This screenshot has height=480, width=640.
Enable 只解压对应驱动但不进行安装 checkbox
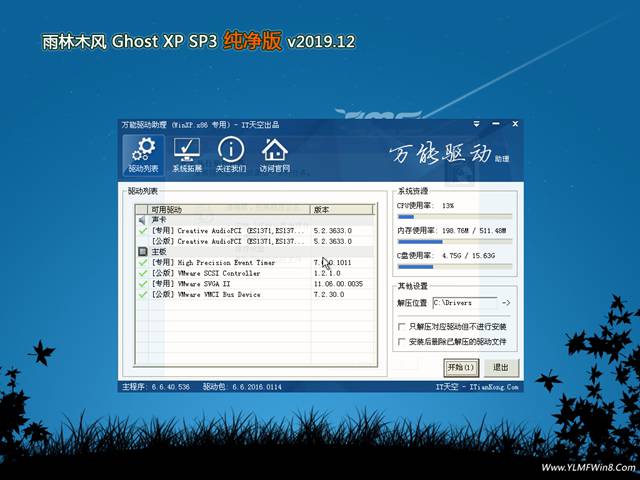401,326
